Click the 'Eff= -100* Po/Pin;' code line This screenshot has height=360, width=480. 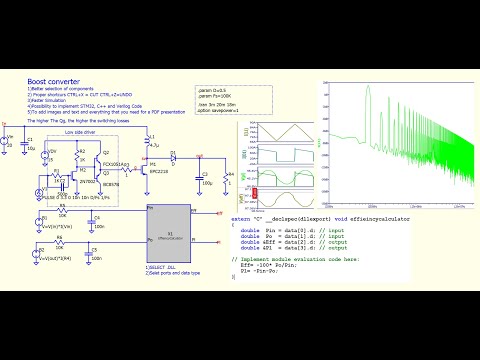pyautogui.click(x=268, y=265)
